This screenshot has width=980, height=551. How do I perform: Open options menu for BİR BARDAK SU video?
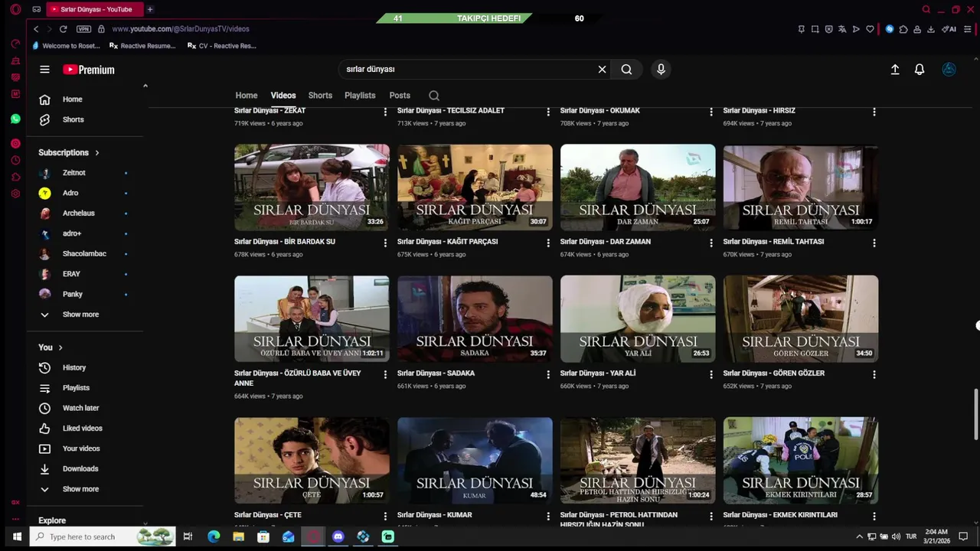(x=385, y=243)
